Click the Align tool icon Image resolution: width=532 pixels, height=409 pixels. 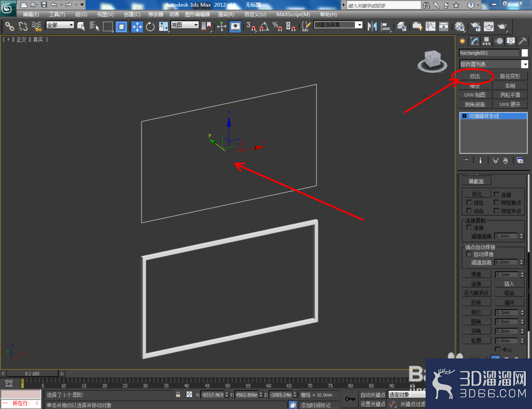point(386,26)
